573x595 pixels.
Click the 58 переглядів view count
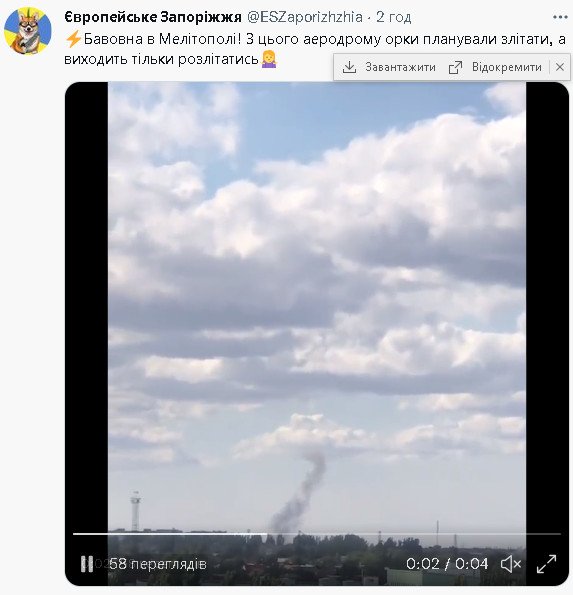tap(158, 564)
